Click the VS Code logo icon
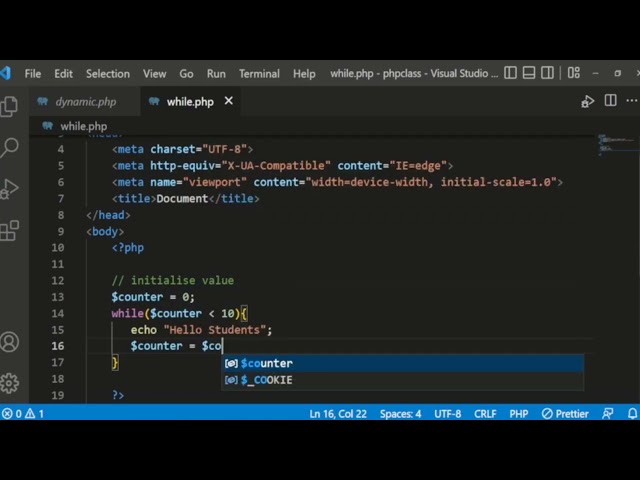This screenshot has width=640, height=480. tap(6, 73)
